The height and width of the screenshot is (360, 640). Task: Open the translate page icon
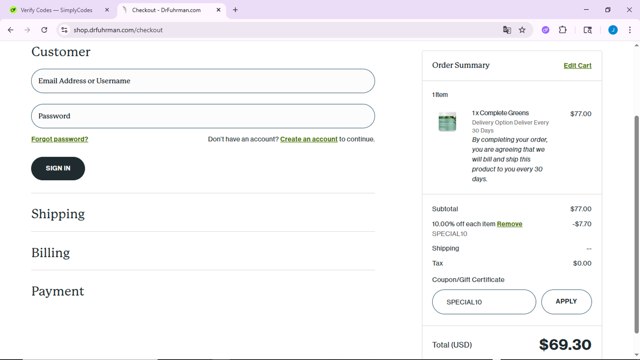(x=507, y=30)
